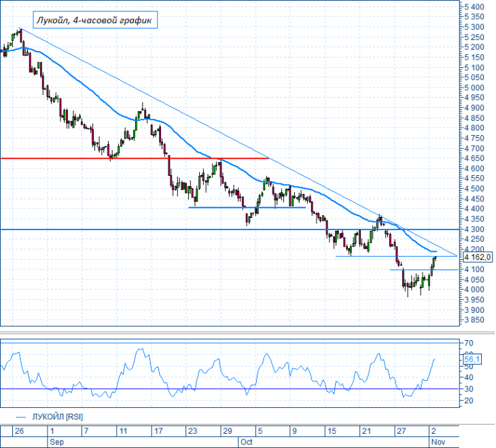Click the Oct month label on timeline
This screenshot has height=448, width=496.
tap(247, 442)
